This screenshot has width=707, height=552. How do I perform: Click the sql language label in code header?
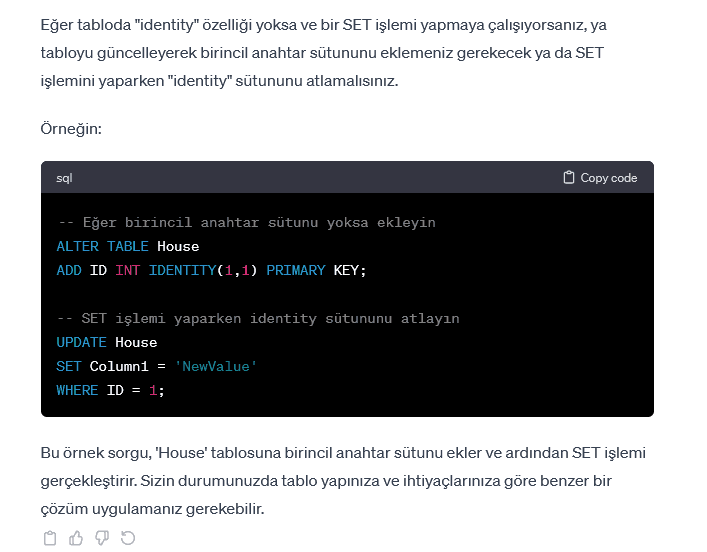[64, 178]
